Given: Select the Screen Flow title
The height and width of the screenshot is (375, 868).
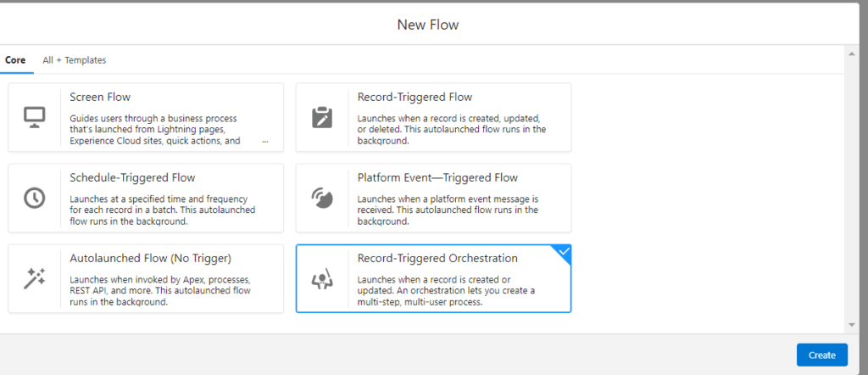Looking at the screenshot, I should click(100, 97).
